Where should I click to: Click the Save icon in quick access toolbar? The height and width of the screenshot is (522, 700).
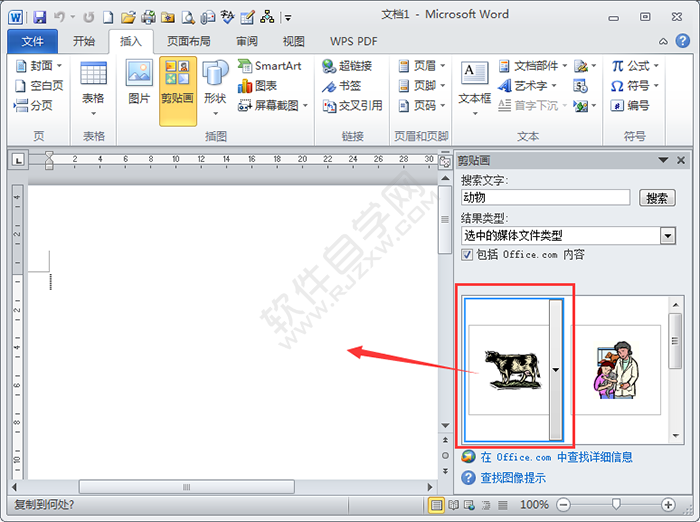tap(40, 17)
